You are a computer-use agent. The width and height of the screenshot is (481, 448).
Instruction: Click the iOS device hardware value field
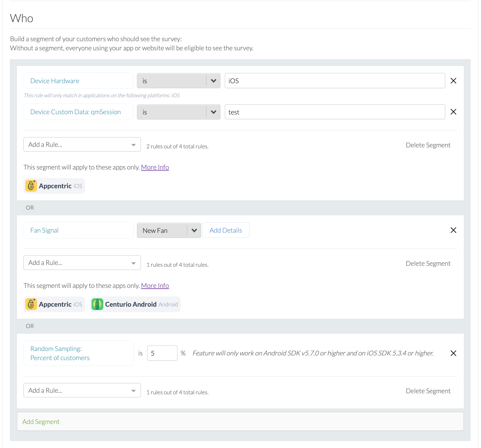(335, 81)
